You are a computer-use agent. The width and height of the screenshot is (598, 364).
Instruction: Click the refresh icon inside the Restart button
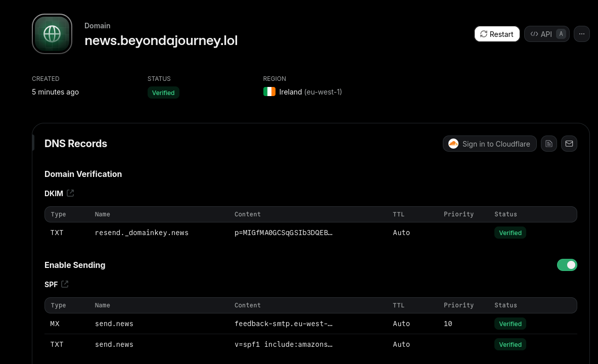(484, 34)
